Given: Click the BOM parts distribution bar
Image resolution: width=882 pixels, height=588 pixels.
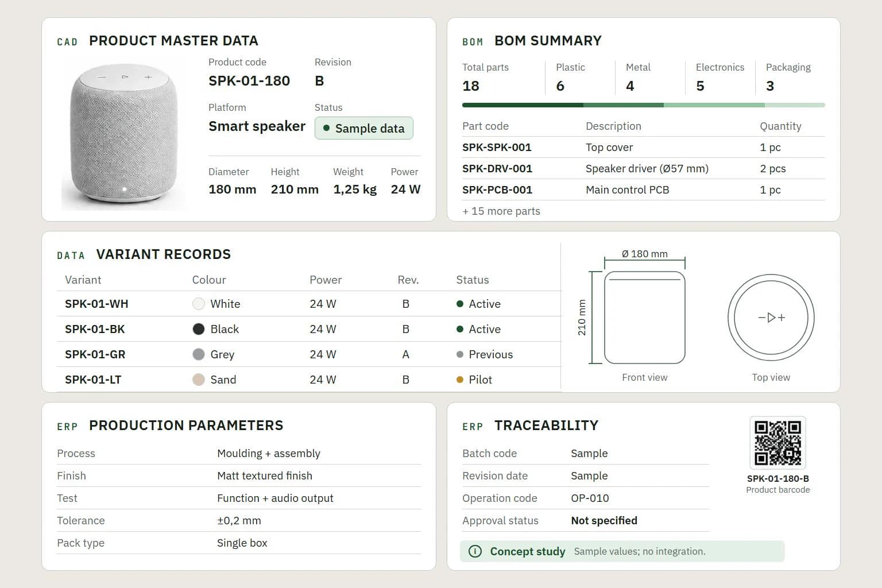Looking at the screenshot, I should click(x=643, y=105).
